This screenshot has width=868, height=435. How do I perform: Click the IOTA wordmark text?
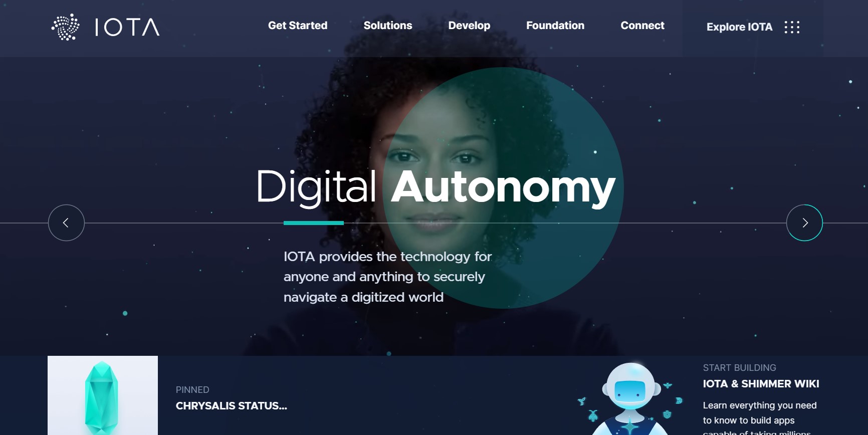[x=127, y=27]
